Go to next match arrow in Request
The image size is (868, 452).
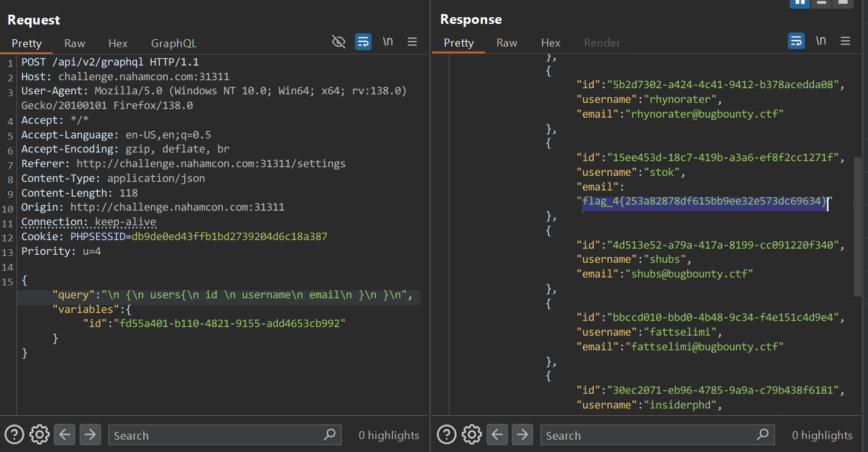pos(90,435)
